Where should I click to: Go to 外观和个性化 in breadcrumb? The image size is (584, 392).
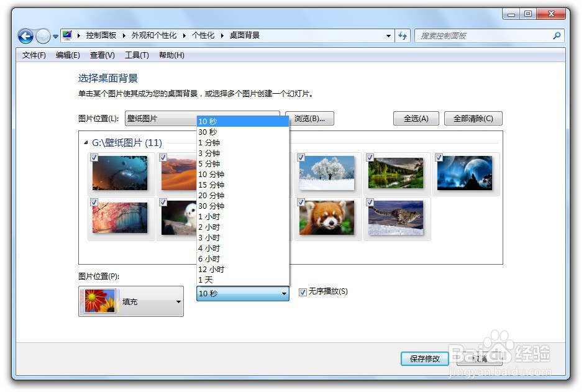(x=154, y=35)
